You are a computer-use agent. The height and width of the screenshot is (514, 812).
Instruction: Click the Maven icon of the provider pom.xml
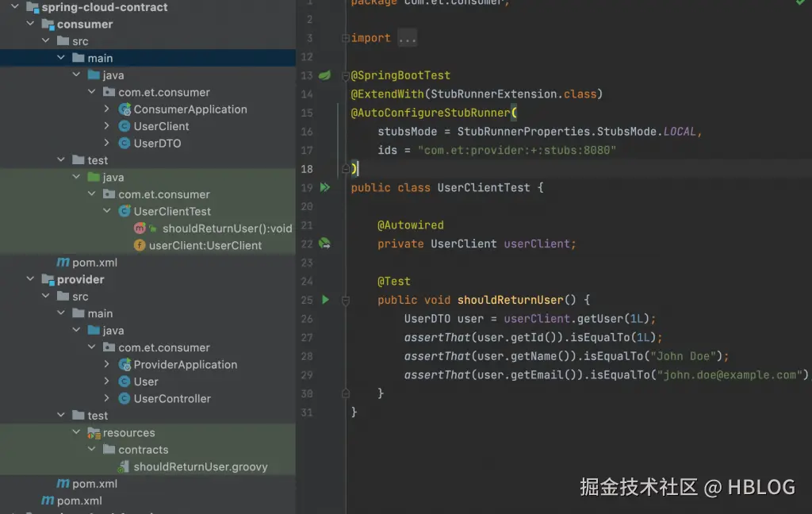click(63, 483)
